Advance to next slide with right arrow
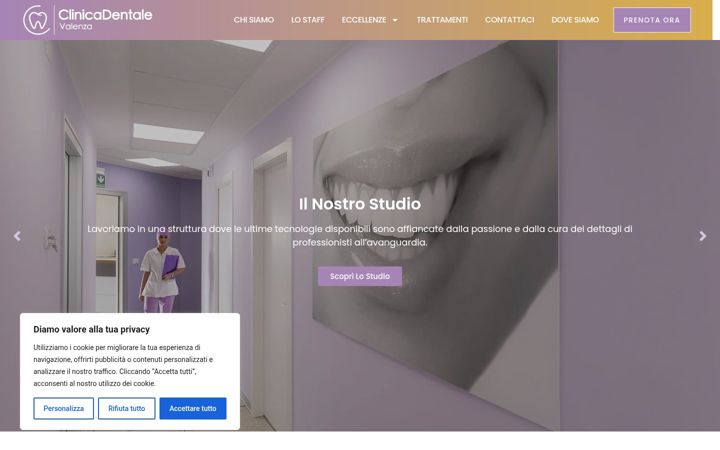 [703, 236]
